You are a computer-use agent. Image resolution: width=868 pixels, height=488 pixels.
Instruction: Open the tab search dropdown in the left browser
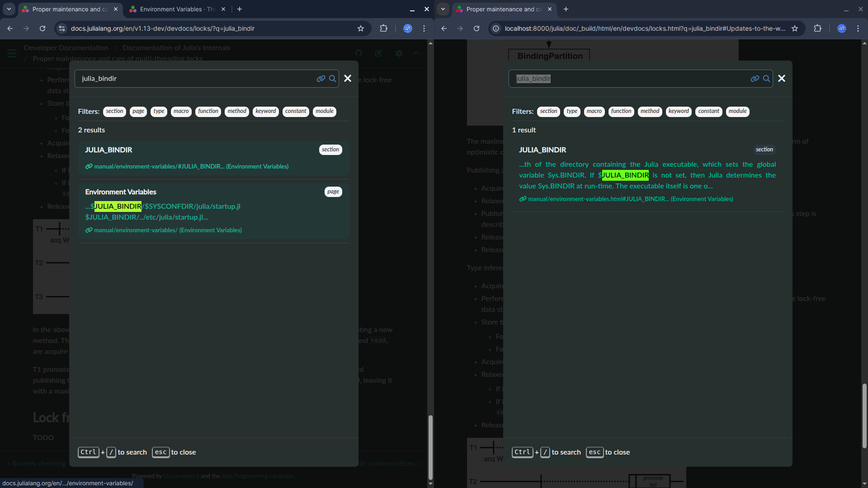tap(9, 9)
